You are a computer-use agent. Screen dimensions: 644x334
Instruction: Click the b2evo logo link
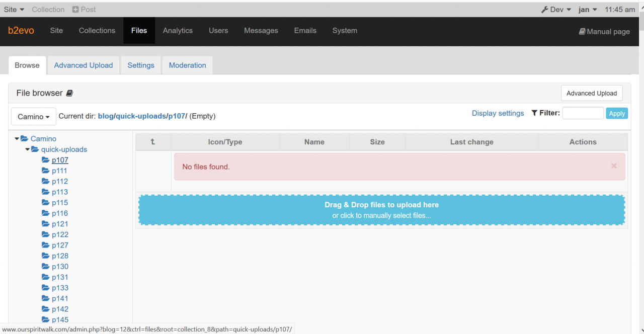(x=21, y=31)
